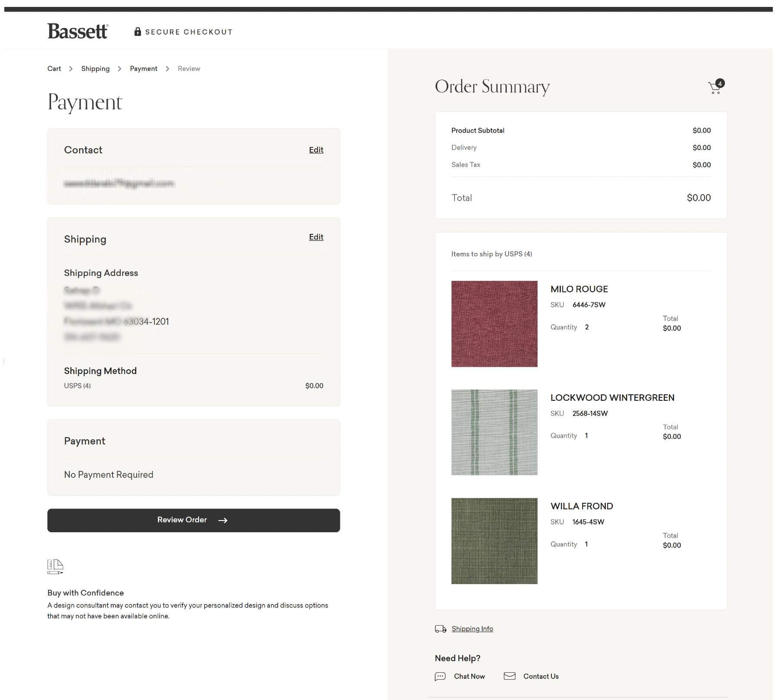Click chevron between Payment and Review
The height and width of the screenshot is (700, 775).
click(167, 69)
